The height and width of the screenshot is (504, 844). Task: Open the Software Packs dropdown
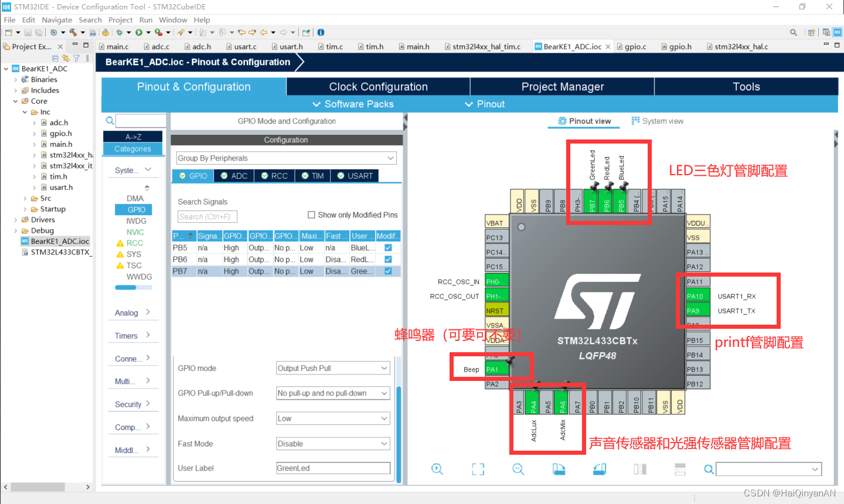tap(353, 104)
